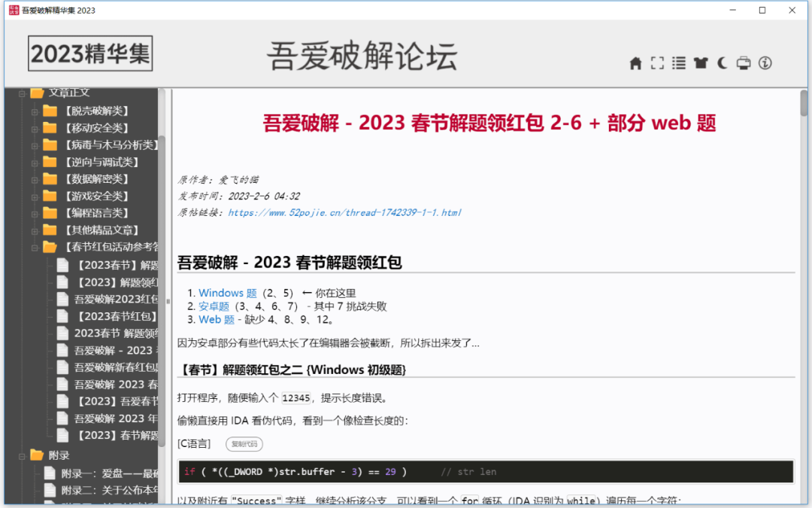The image size is (812, 508).
Task: Open the info about icon
Action: [765, 63]
